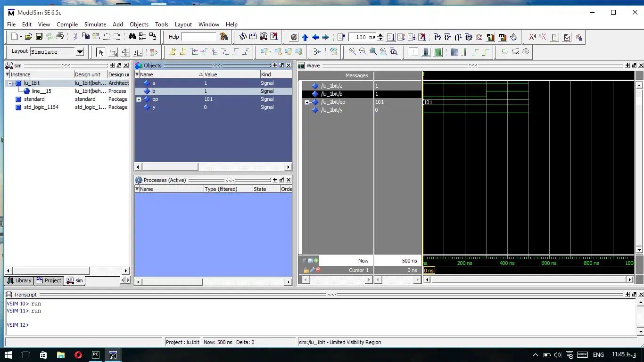Click the blue up arrow toolbar icon
Viewport: 644px width, 362px height.
(305, 37)
